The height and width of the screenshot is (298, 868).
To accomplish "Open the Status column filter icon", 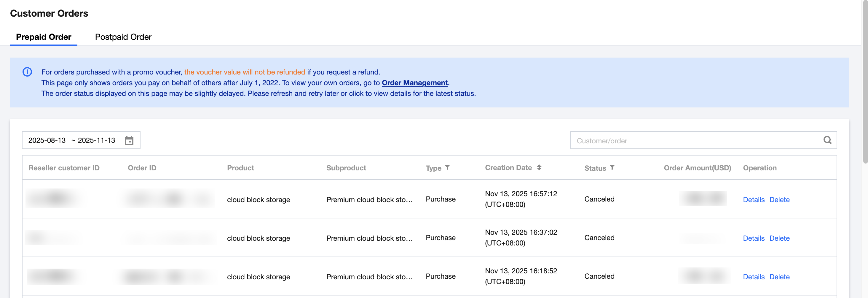I will coord(612,167).
